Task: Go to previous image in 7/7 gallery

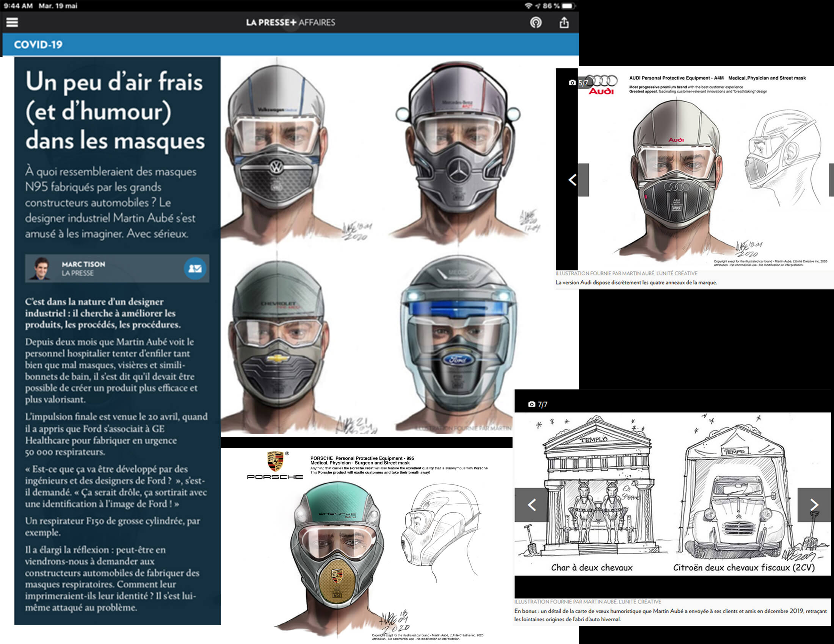Action: tap(531, 505)
